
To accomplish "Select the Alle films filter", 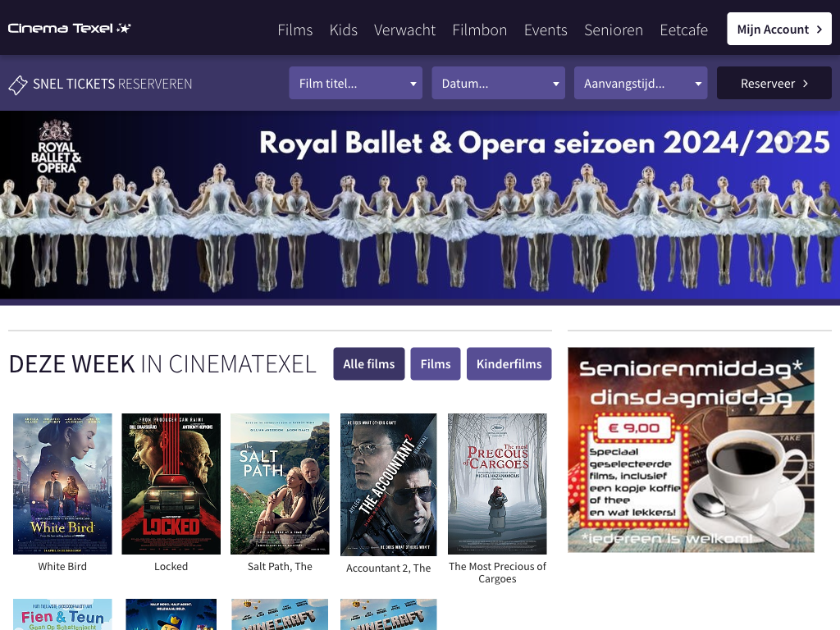I will (x=368, y=364).
